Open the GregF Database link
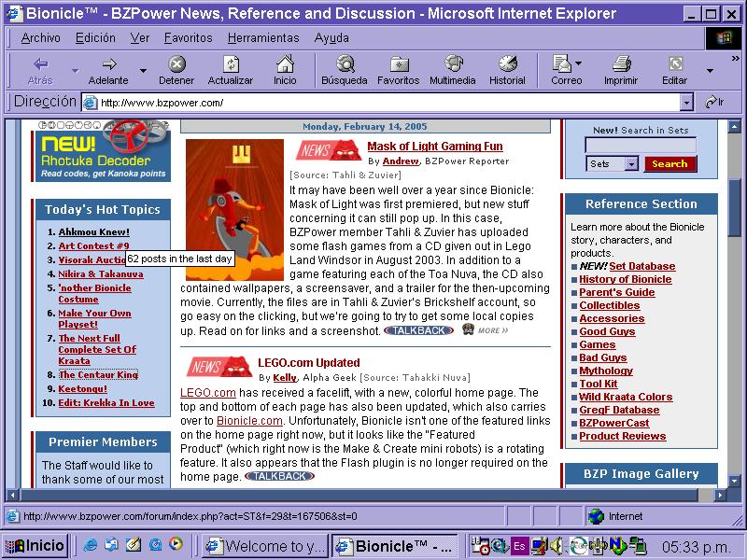This screenshot has height=560, width=747. 619,410
